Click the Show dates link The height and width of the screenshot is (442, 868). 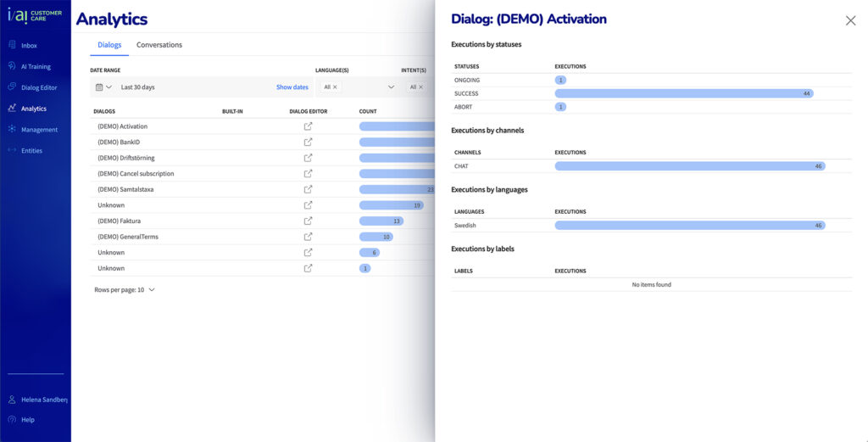[x=292, y=87]
